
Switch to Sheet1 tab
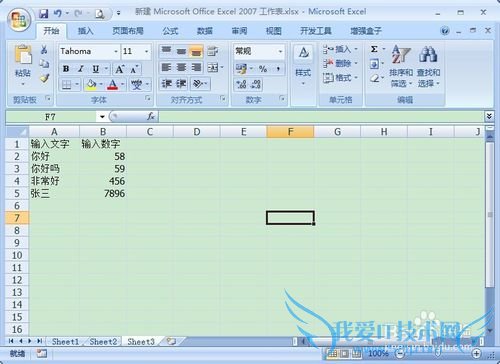(65, 341)
